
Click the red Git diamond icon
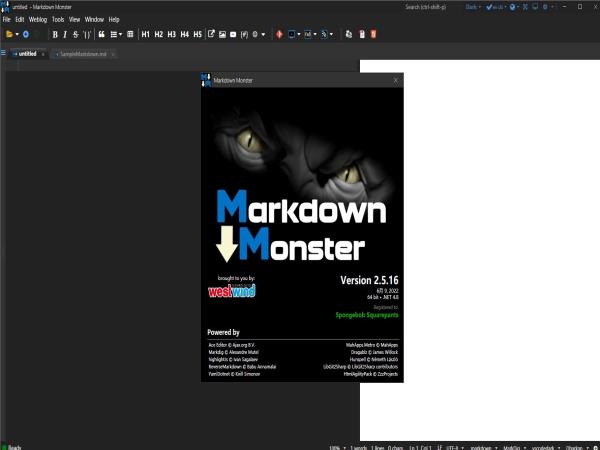click(x=279, y=34)
